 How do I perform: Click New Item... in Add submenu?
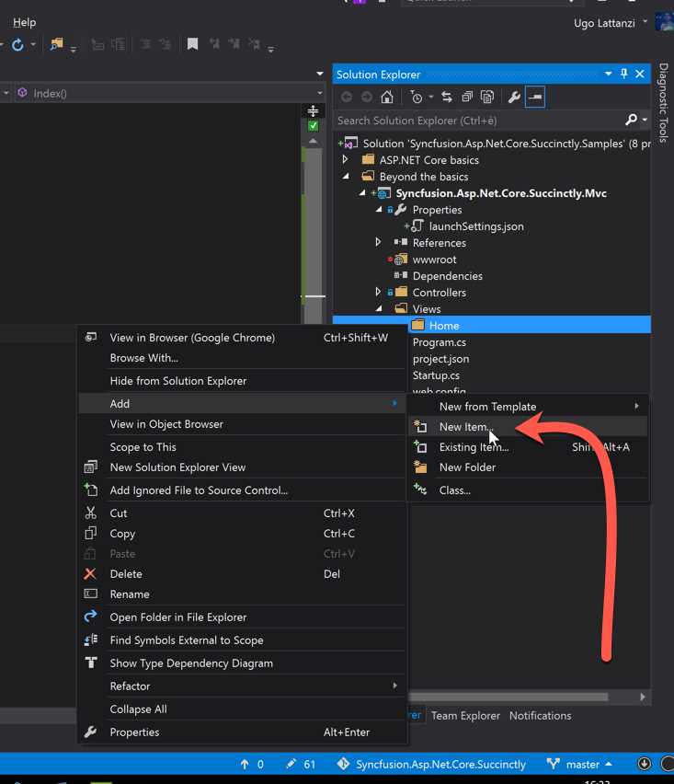click(528, 426)
